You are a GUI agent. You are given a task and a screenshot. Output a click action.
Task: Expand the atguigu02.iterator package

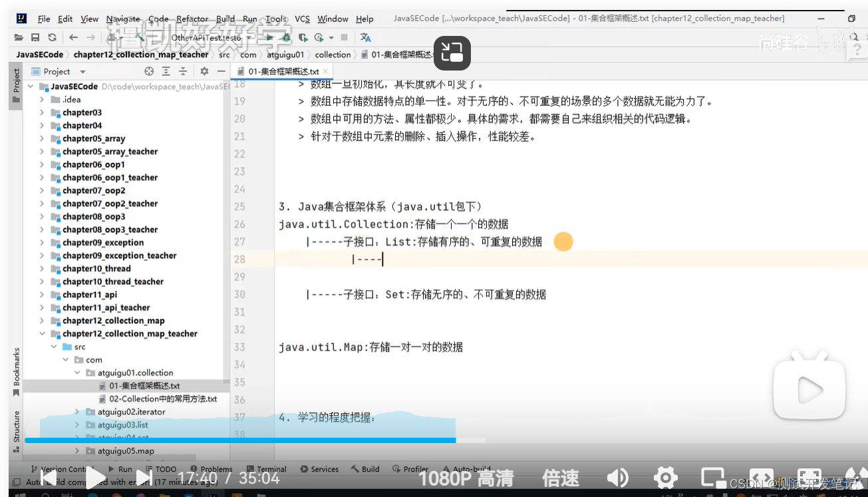[77, 412]
